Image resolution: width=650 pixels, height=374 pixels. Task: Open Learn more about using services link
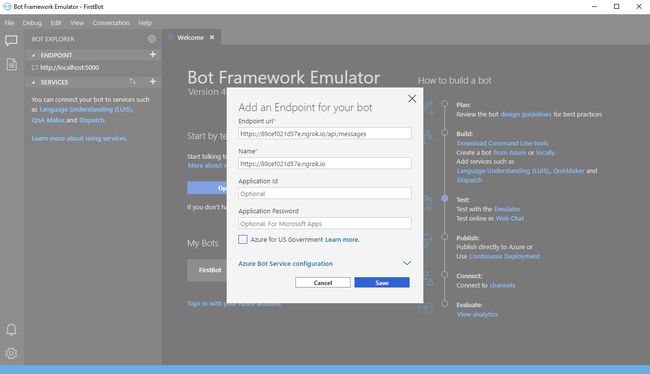[x=79, y=138]
